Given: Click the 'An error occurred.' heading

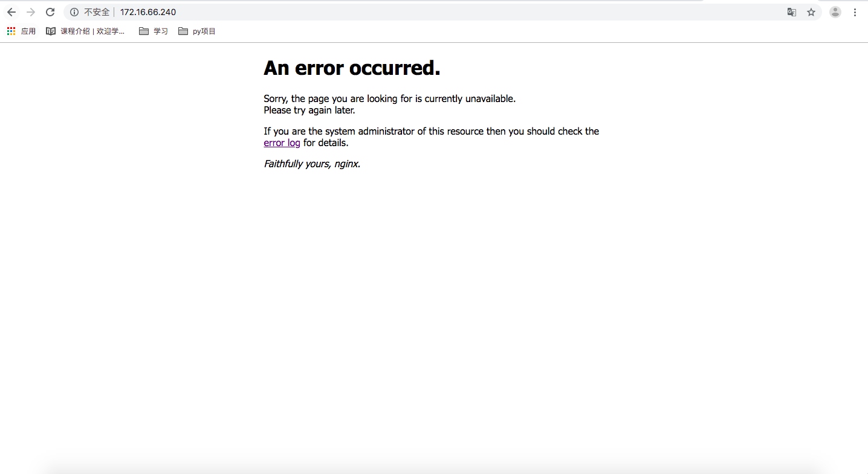Looking at the screenshot, I should coord(352,68).
